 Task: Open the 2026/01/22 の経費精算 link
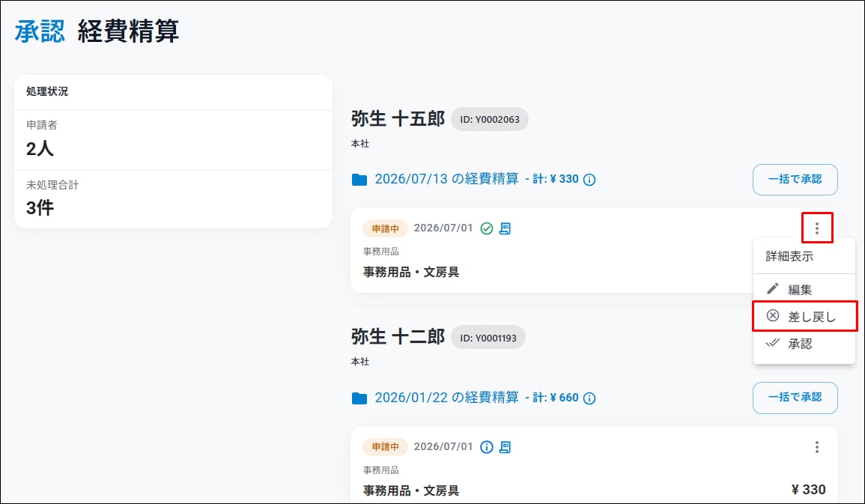click(x=447, y=398)
